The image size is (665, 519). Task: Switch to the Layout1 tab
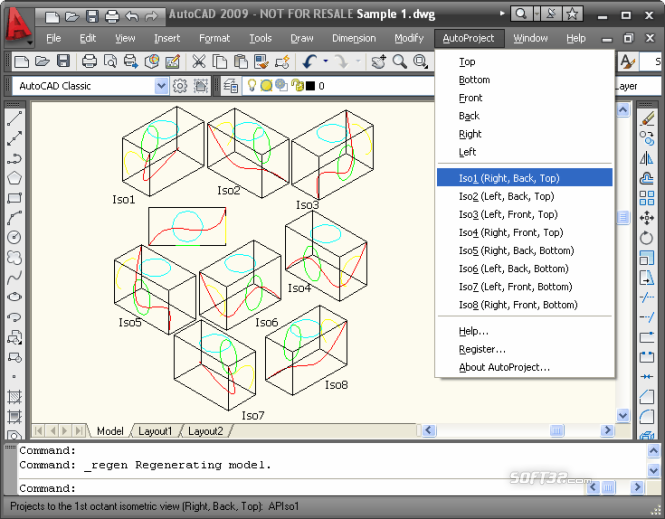click(x=155, y=431)
